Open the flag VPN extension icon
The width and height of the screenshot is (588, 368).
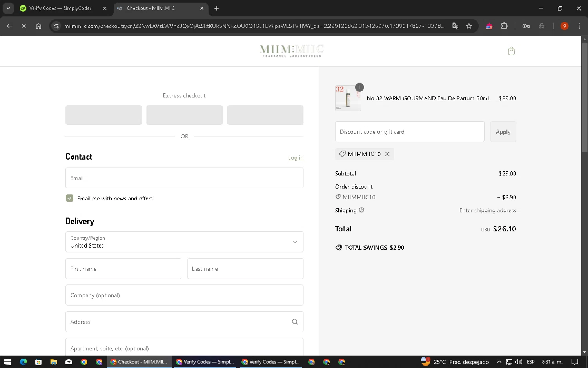(x=489, y=26)
